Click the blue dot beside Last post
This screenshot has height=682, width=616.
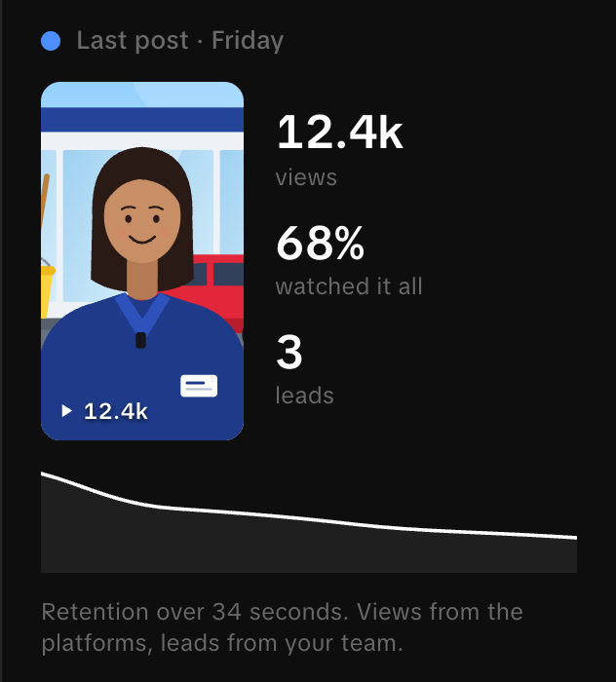(51, 41)
